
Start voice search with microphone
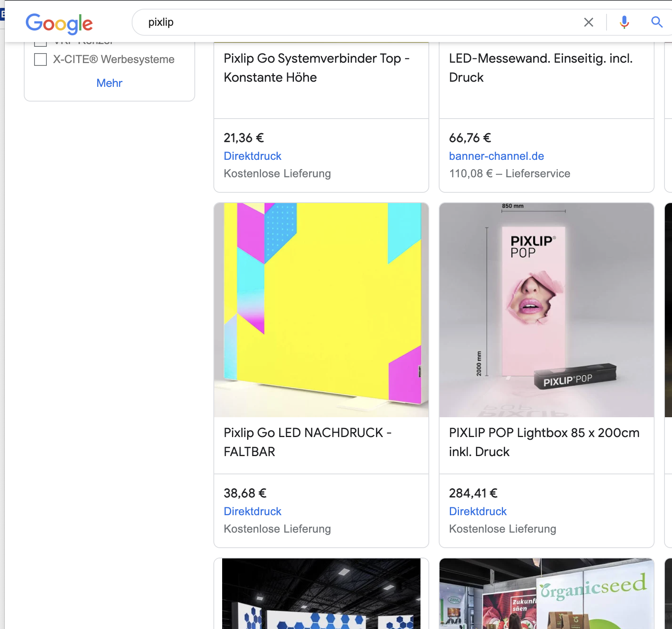click(624, 22)
